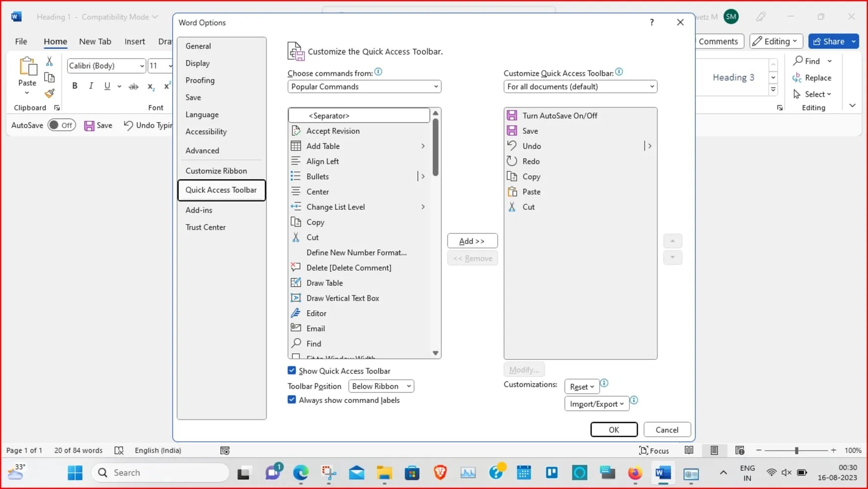
Task: Select the Copy command icon in popular commands
Action: click(x=296, y=222)
